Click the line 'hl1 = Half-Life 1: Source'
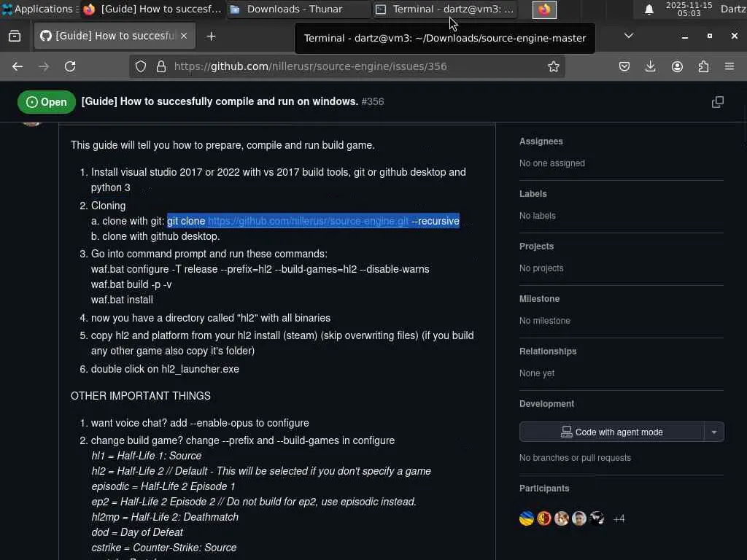Viewport: 747px width, 560px height. (x=146, y=456)
